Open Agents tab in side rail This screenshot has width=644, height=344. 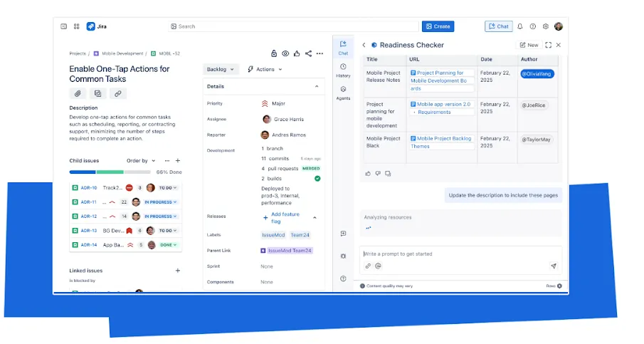(344, 93)
